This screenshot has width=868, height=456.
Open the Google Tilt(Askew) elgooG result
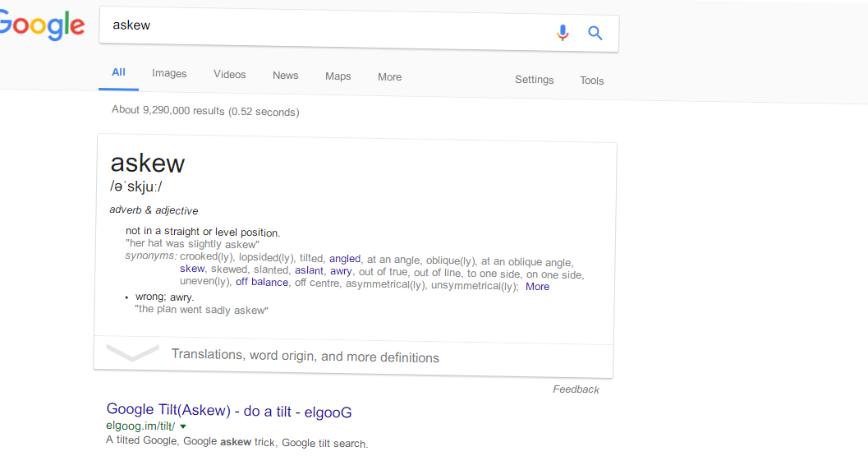point(229,411)
